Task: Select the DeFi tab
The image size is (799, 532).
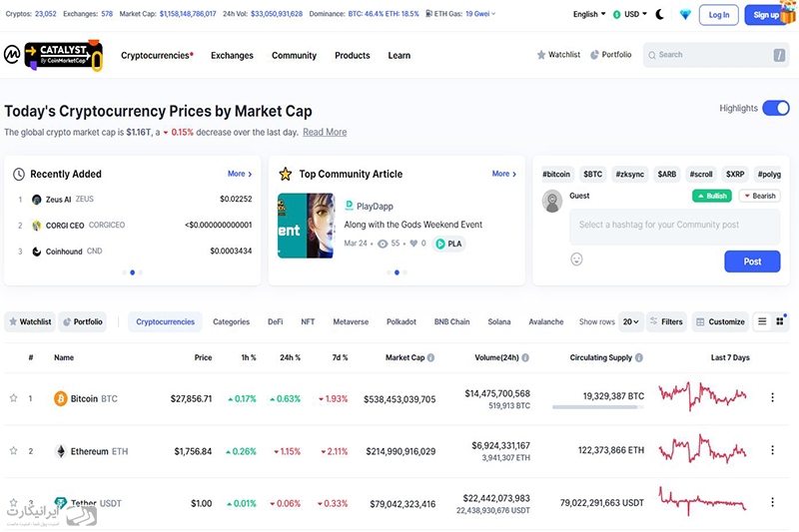Action: click(x=276, y=321)
